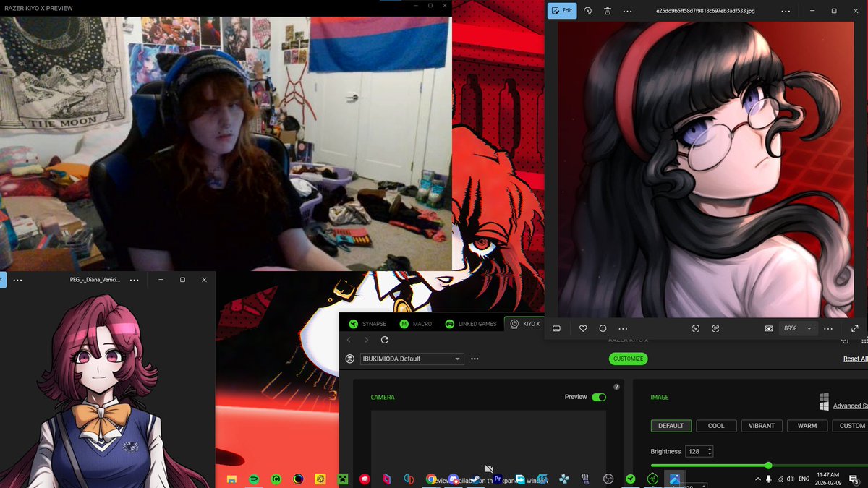This screenshot has height=488, width=868.
Task: Switch to the KIYO X tab
Action: click(x=525, y=324)
